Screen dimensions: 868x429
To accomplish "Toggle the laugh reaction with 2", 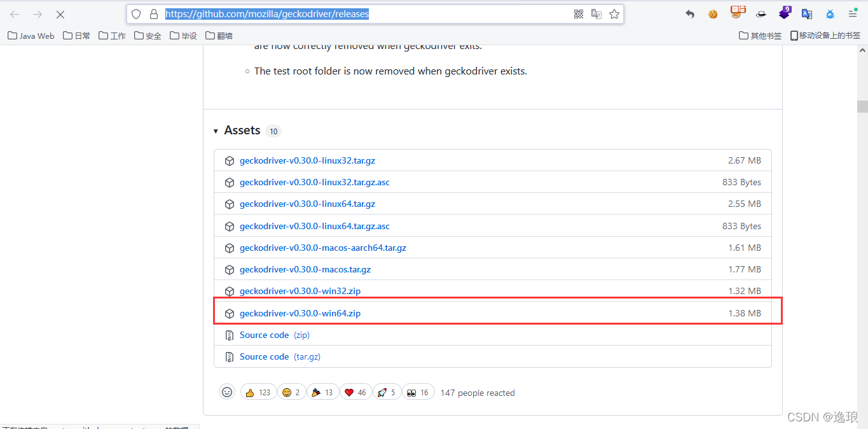I will (291, 393).
